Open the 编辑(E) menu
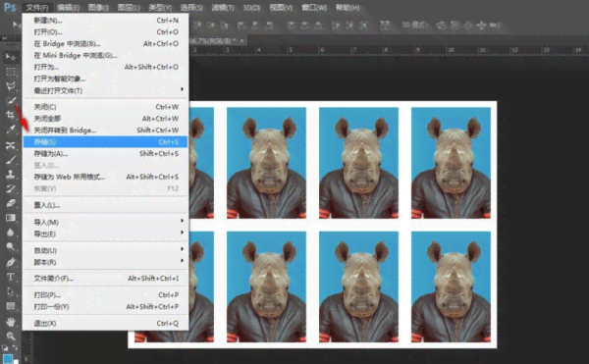 pyautogui.click(x=68, y=8)
